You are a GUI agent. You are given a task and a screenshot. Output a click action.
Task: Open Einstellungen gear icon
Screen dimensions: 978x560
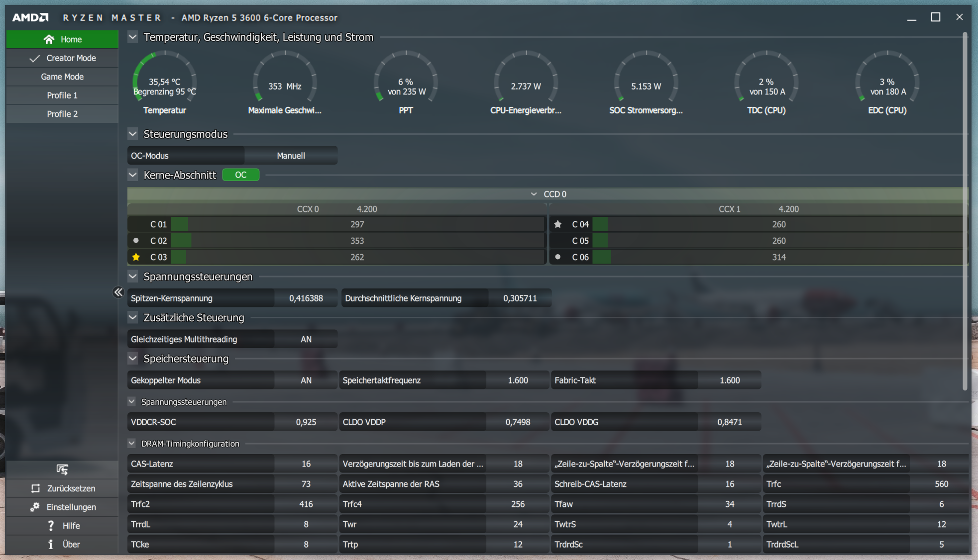(x=35, y=507)
